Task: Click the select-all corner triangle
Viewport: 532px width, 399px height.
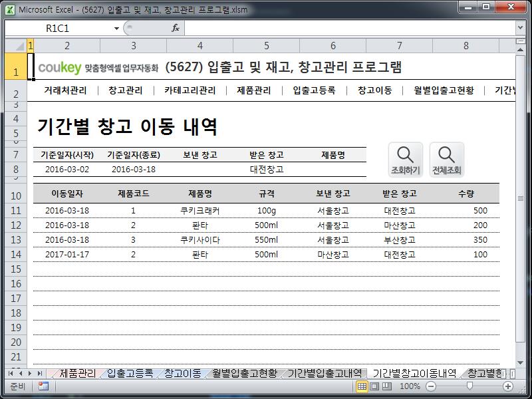Action: click(15, 45)
